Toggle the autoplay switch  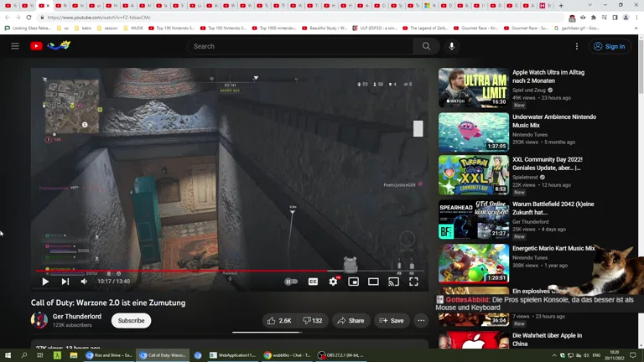pyautogui.click(x=291, y=282)
